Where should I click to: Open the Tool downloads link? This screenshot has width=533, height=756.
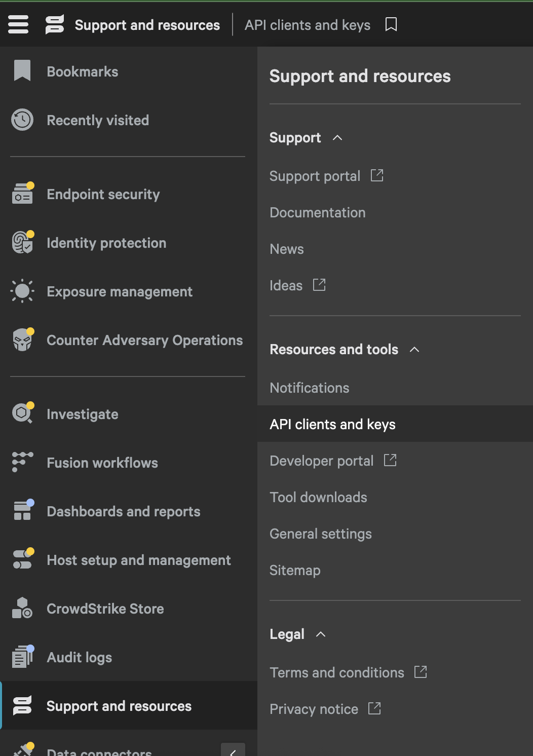(x=318, y=497)
